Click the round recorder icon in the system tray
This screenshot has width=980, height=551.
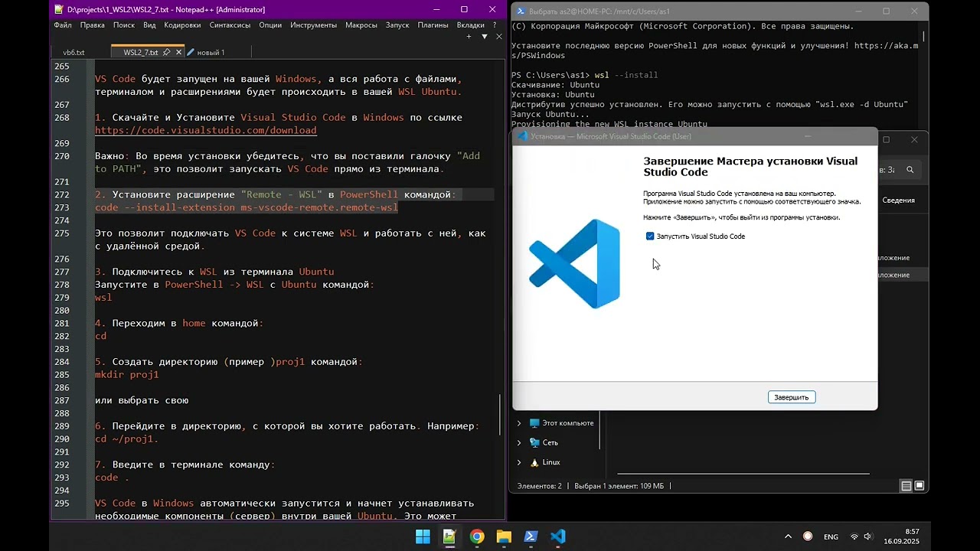point(807,537)
